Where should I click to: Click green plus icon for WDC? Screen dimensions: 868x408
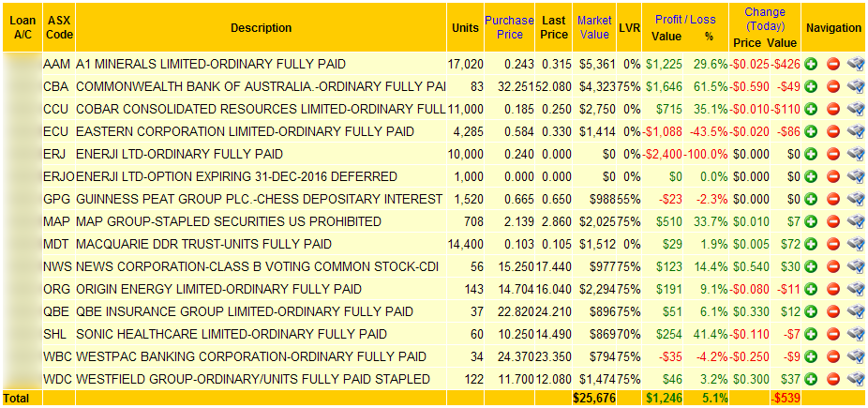click(x=812, y=379)
